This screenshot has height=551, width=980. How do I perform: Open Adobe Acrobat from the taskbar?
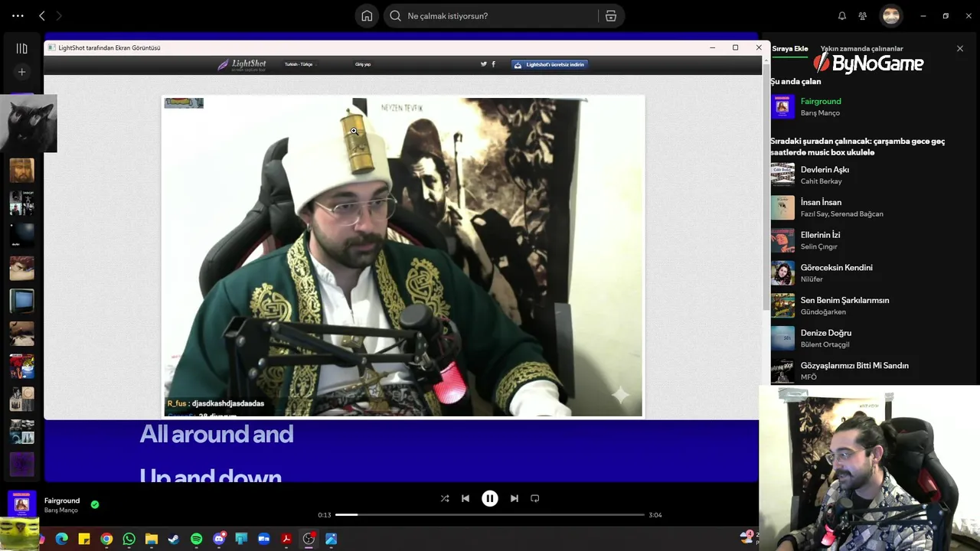click(286, 539)
